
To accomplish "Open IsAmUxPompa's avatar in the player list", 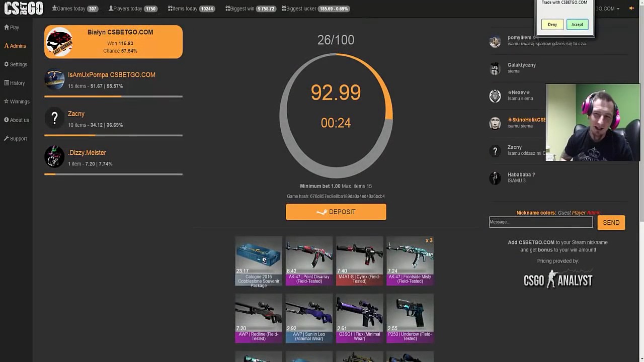I will (x=54, y=79).
